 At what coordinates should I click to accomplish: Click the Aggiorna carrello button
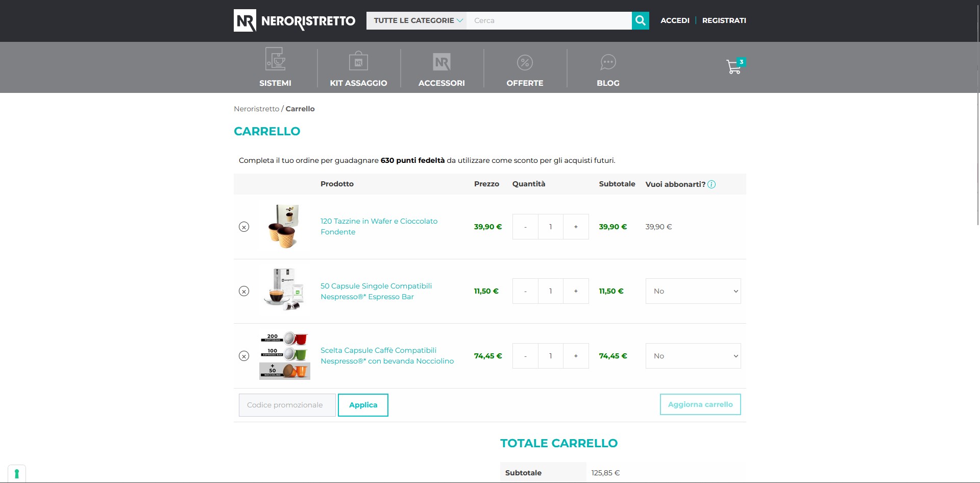pos(700,404)
